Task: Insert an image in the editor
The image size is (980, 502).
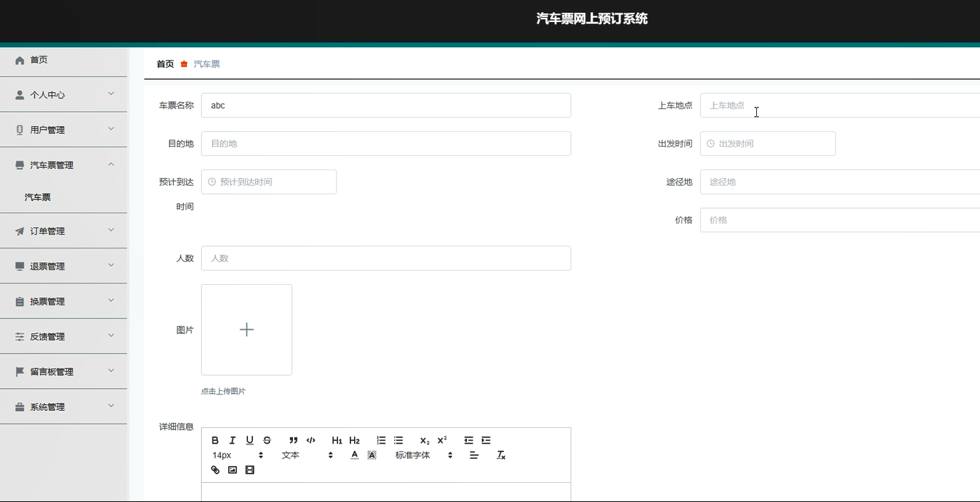Action: pos(232,470)
